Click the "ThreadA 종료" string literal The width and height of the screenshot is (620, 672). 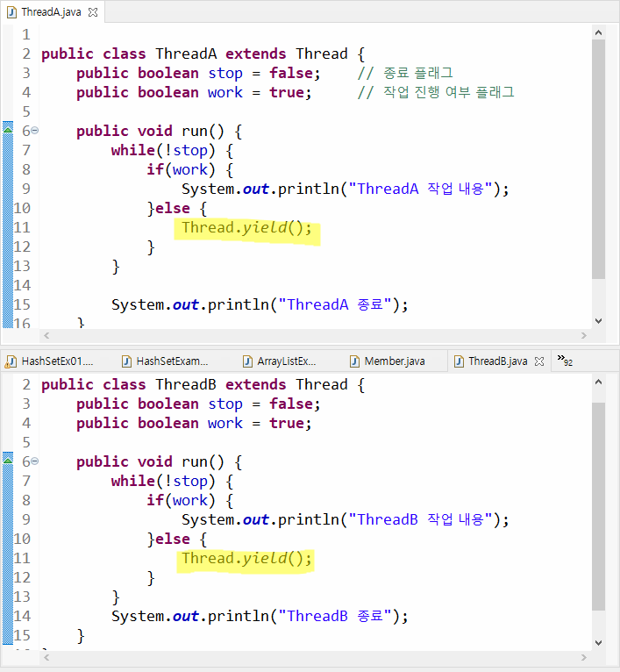point(335,304)
